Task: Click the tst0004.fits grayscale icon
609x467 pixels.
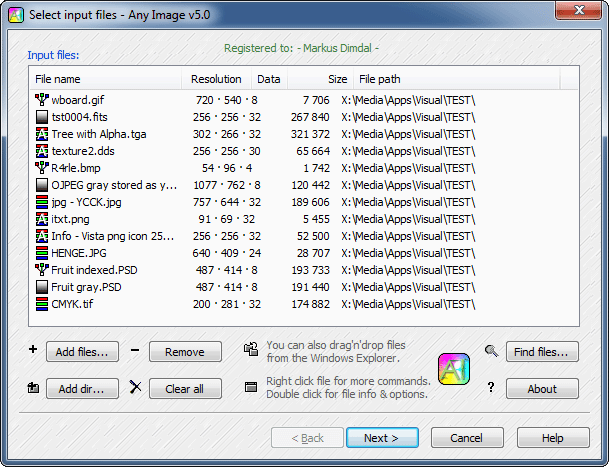Action: click(x=42, y=117)
